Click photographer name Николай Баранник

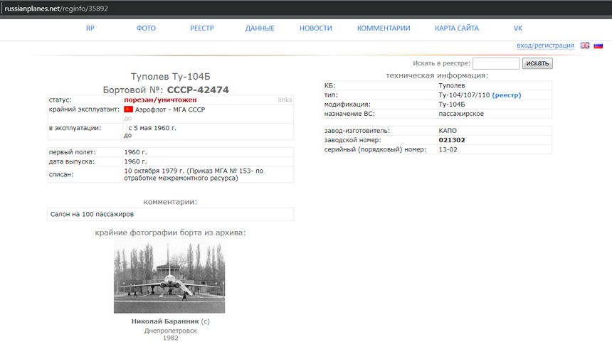pos(164,321)
